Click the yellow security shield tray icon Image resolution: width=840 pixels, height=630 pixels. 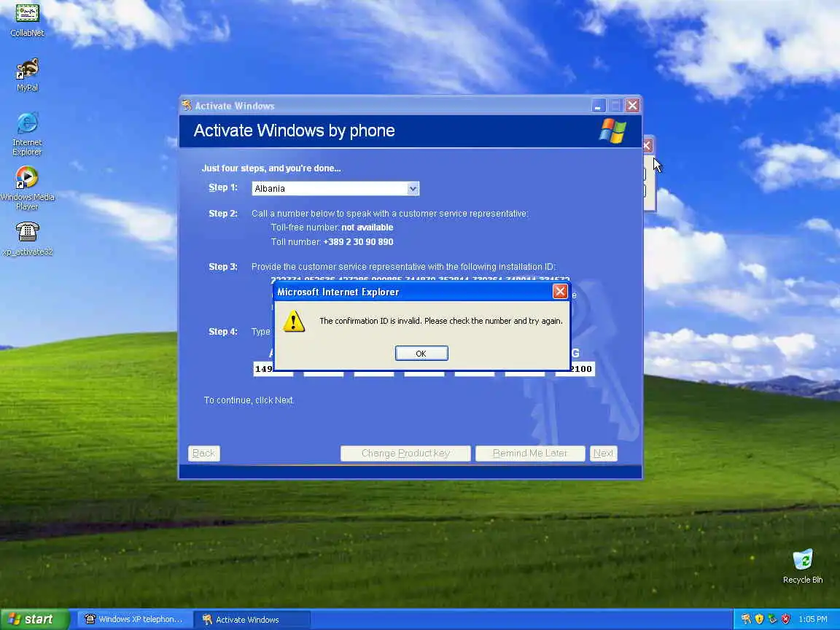(x=759, y=619)
